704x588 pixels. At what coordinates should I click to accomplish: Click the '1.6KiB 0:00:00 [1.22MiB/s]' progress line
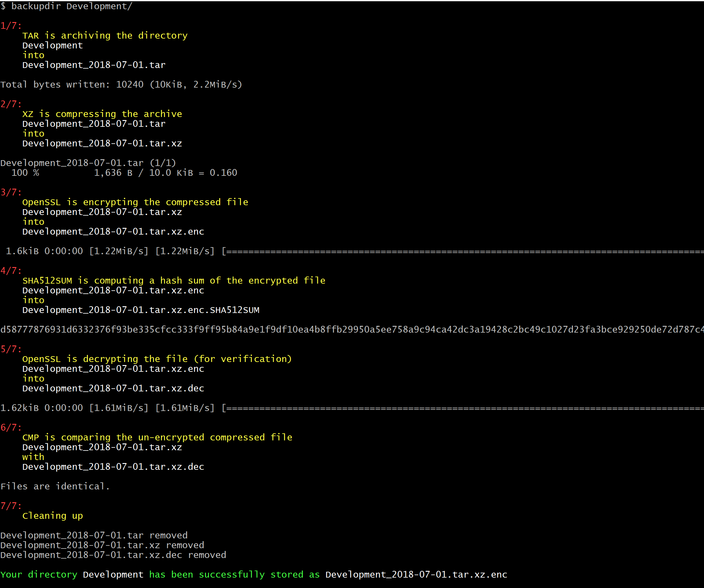click(355, 251)
